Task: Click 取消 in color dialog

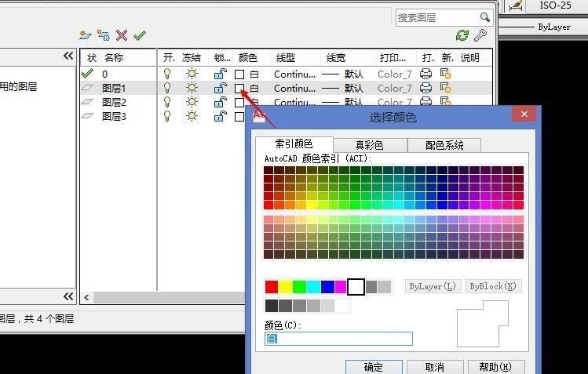Action: (x=435, y=367)
